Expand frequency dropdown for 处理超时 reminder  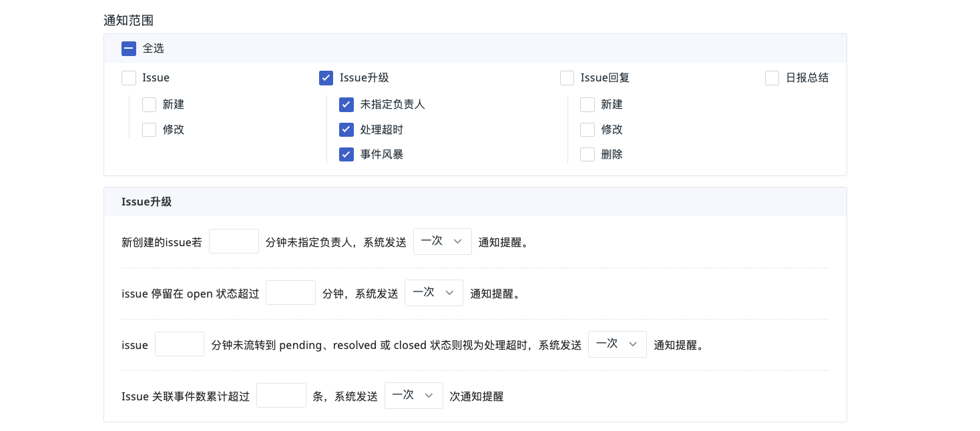click(x=617, y=344)
